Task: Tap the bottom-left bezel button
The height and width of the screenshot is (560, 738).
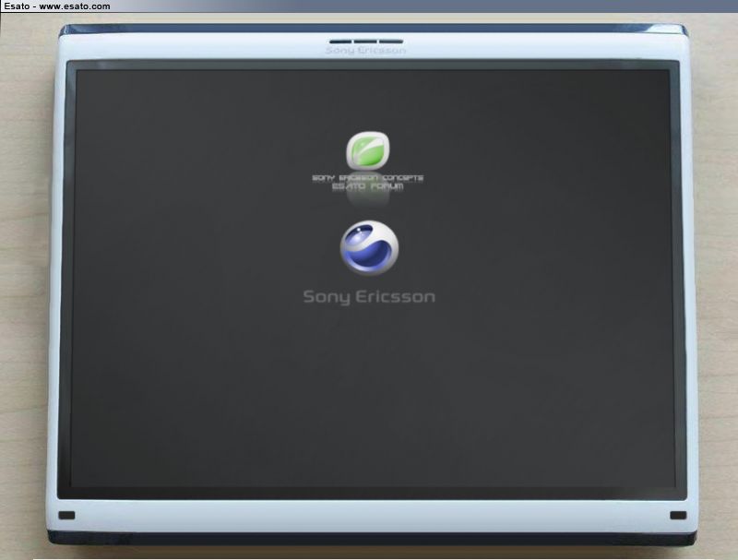Action: (x=66, y=515)
